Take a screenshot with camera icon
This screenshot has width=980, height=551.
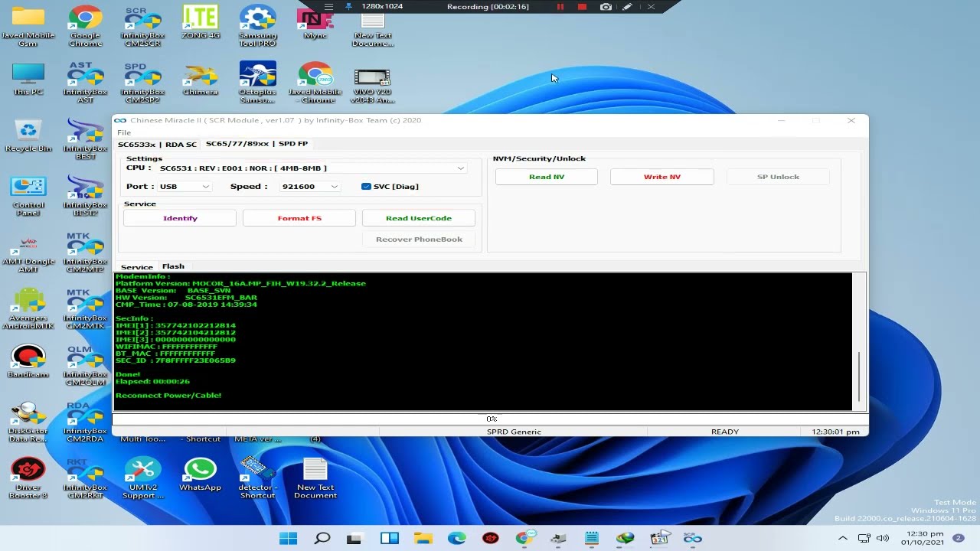(606, 7)
